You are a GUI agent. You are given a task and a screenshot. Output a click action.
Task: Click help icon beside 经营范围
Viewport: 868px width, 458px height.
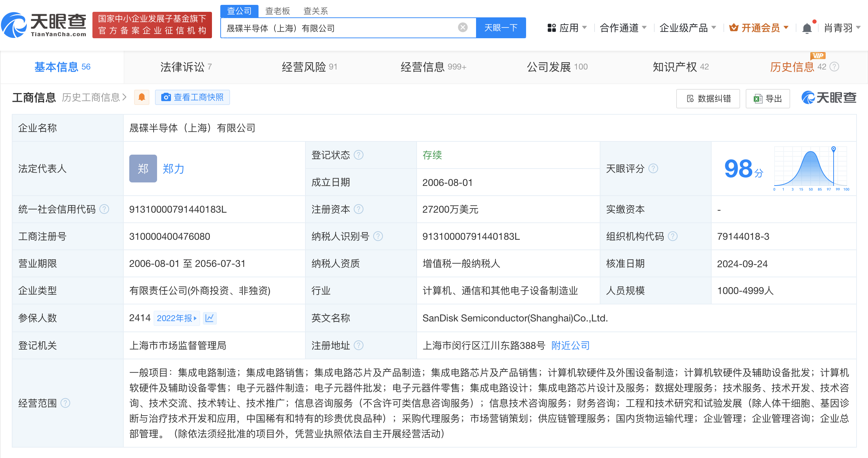point(65,403)
